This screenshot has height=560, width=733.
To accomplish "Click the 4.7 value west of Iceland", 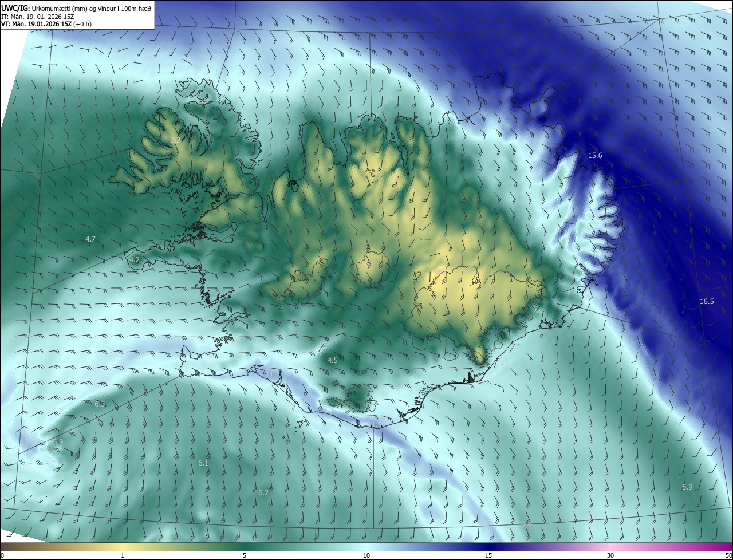I will (x=90, y=239).
